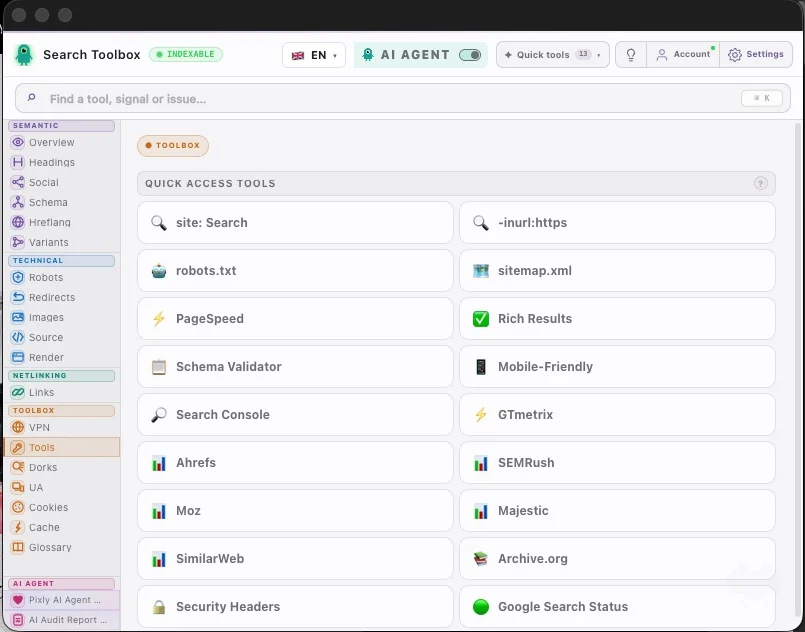The image size is (805, 632).
Task: Select the Cache lightning icon
Action: [x=18, y=527]
